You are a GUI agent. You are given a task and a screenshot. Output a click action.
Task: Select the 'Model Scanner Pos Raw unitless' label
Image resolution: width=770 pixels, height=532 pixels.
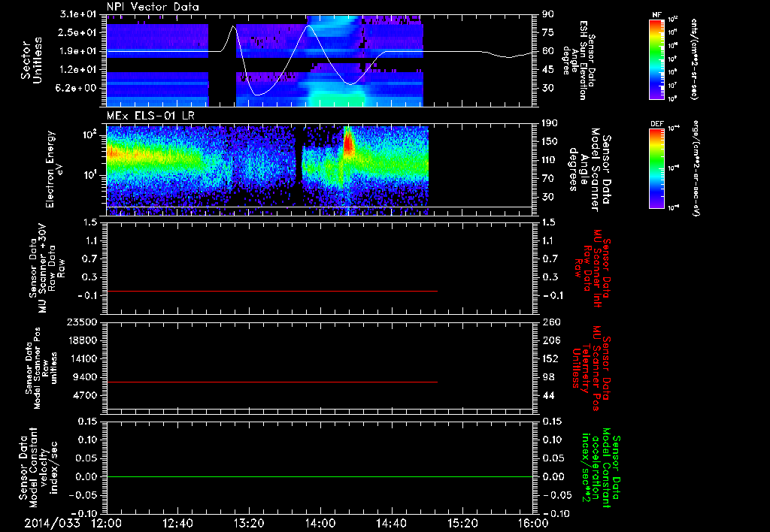(41, 368)
